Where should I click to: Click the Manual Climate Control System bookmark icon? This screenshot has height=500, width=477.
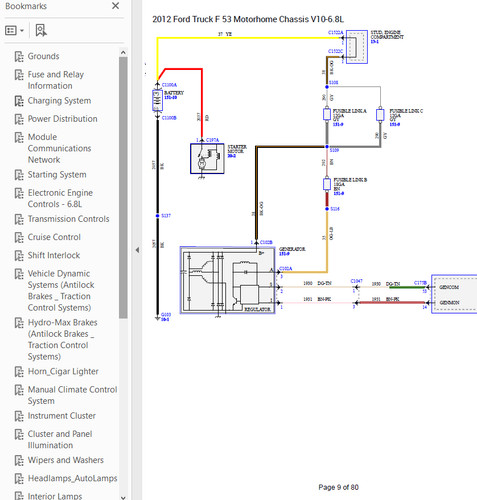pos(19,390)
